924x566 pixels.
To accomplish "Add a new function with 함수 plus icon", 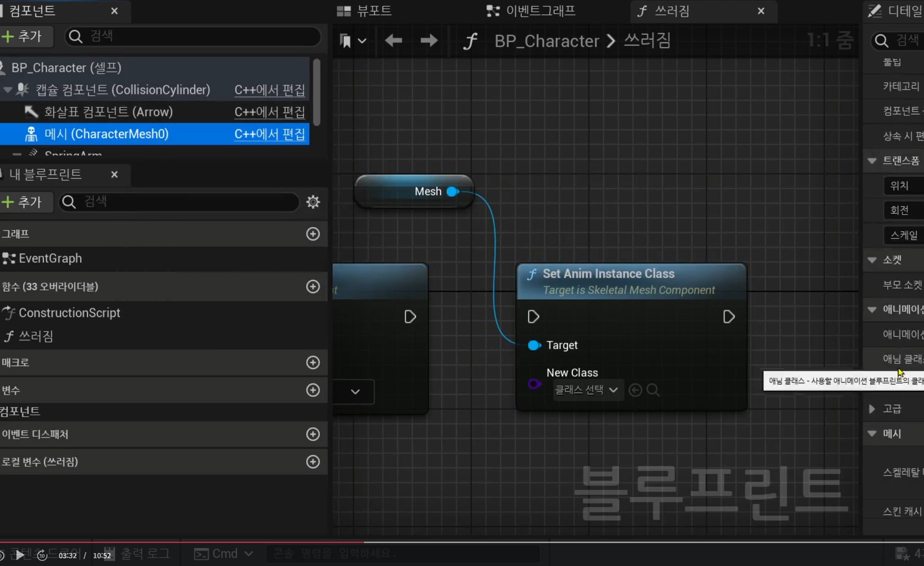I will pos(313,286).
